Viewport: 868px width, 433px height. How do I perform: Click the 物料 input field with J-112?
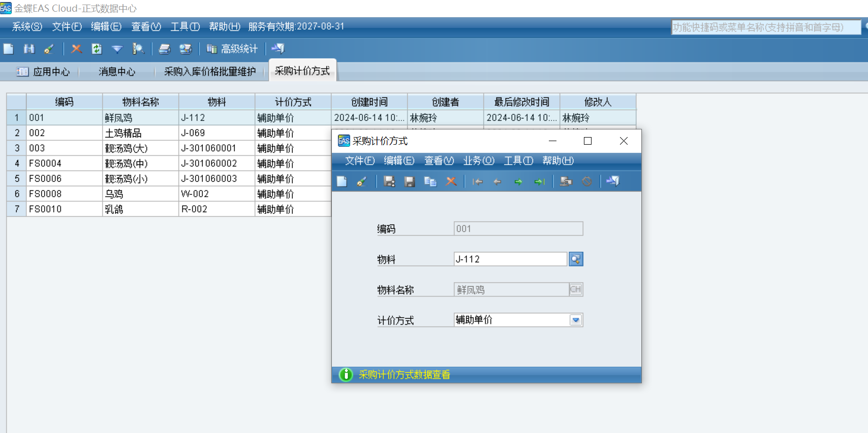tap(510, 259)
